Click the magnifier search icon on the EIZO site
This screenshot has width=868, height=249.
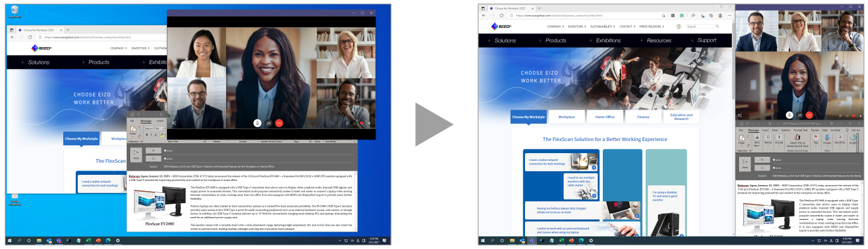pos(717,27)
